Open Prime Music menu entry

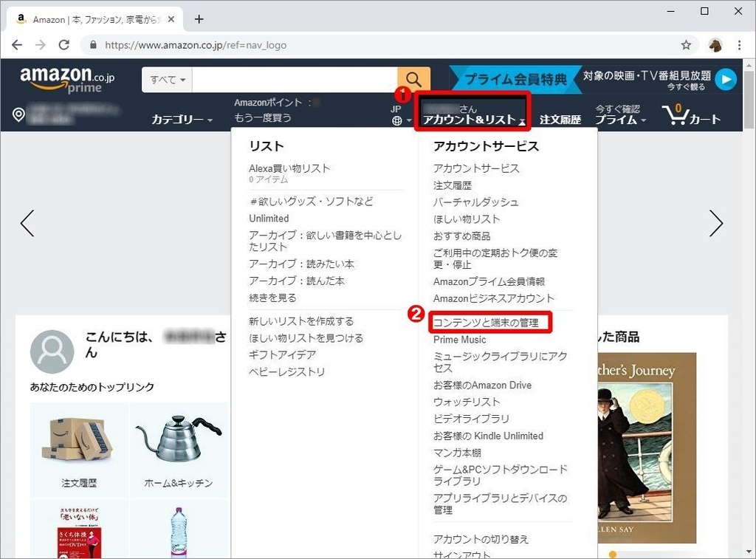pyautogui.click(x=459, y=340)
